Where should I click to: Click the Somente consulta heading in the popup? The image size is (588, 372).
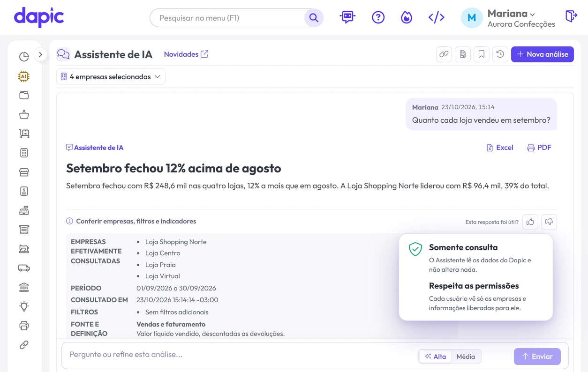[463, 247]
